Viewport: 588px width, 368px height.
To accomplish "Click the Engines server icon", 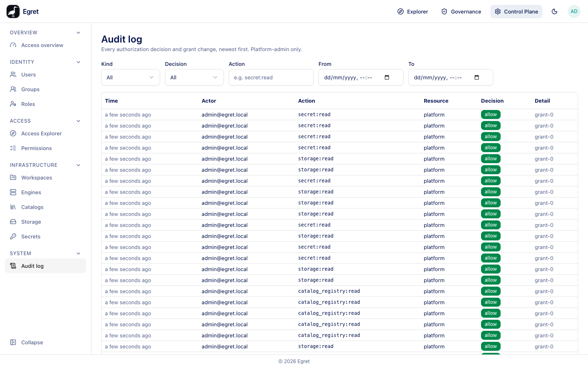I will click(x=13, y=193).
